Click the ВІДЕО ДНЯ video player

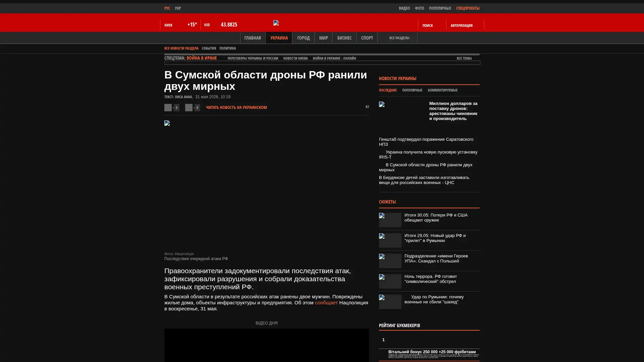[266, 345]
